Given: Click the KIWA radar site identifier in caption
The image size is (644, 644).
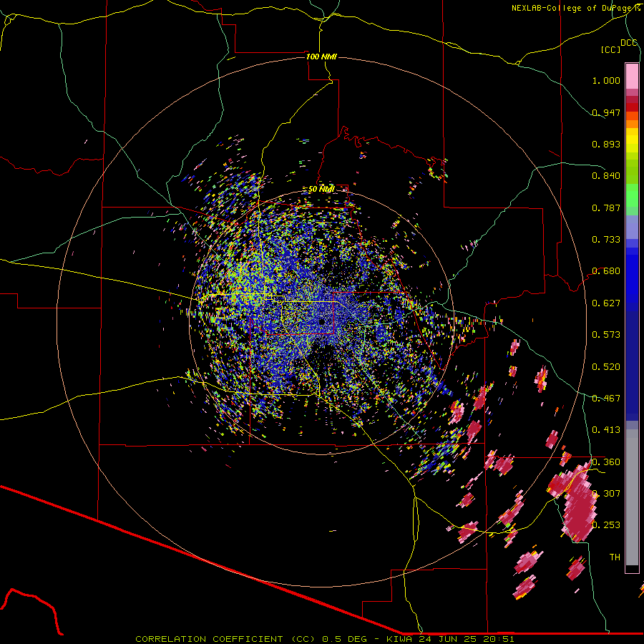Looking at the screenshot, I should 399,639.
